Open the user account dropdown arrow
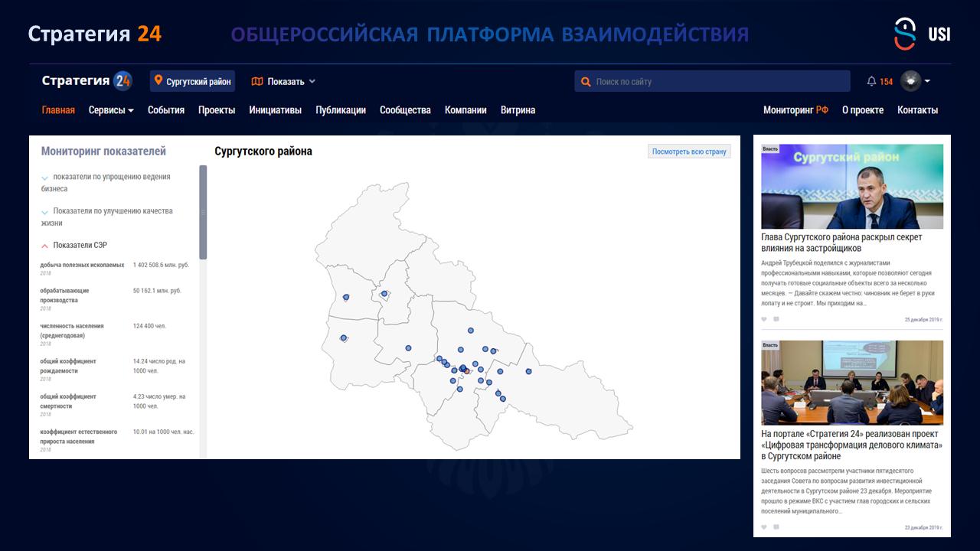 [x=927, y=81]
